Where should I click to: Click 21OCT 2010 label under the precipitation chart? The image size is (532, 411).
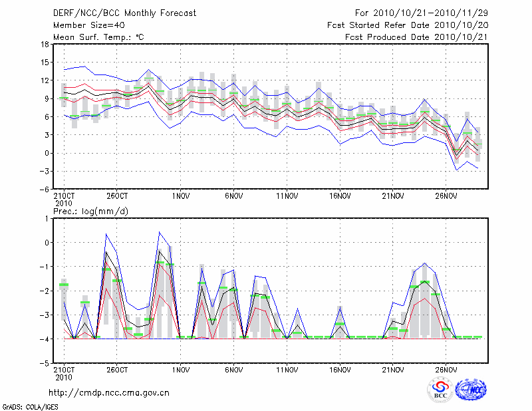63,373
